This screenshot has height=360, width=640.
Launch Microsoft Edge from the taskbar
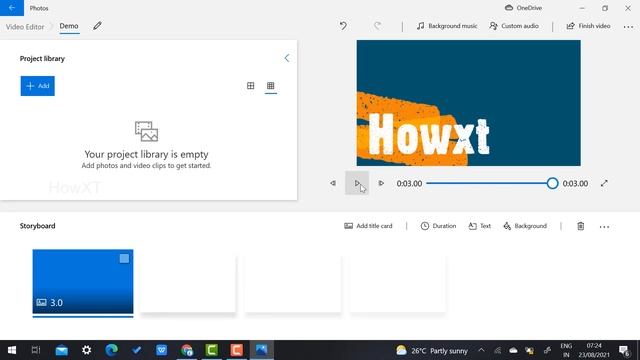click(x=111, y=350)
